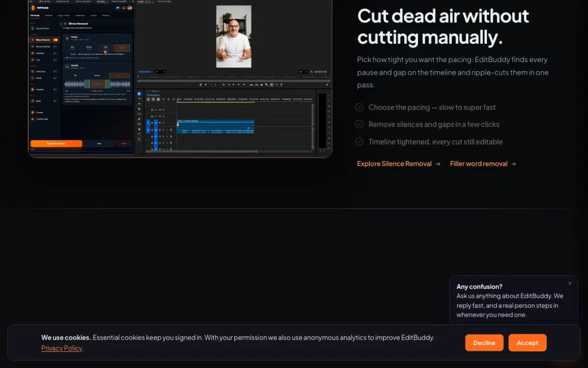Play the program monitor video
588x368 pixels.
(x=234, y=85)
